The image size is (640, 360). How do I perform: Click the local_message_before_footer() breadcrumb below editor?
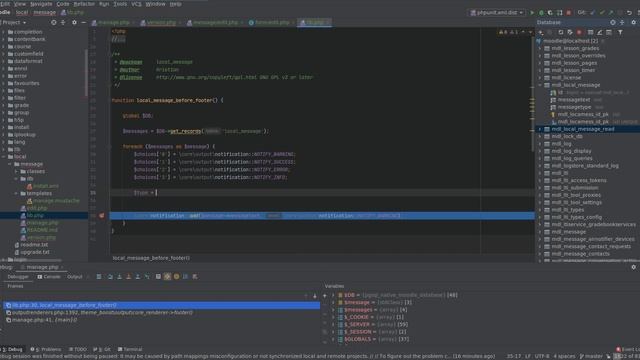pyautogui.click(x=151, y=258)
